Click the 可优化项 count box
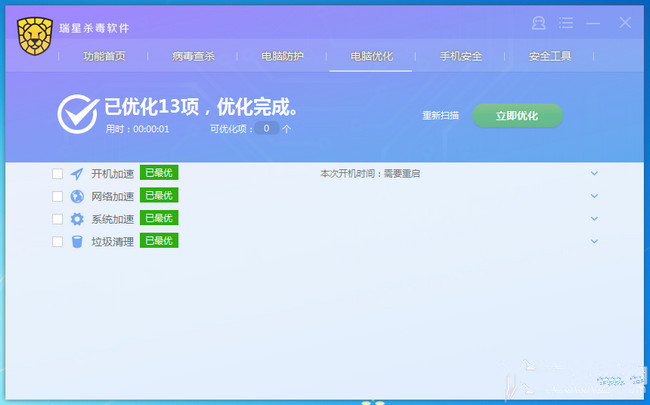 265,129
